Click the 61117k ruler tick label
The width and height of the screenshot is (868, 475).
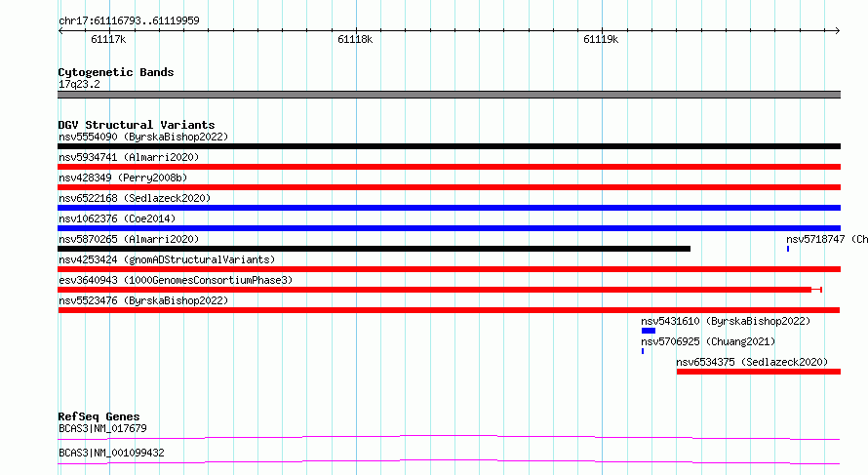108,39
